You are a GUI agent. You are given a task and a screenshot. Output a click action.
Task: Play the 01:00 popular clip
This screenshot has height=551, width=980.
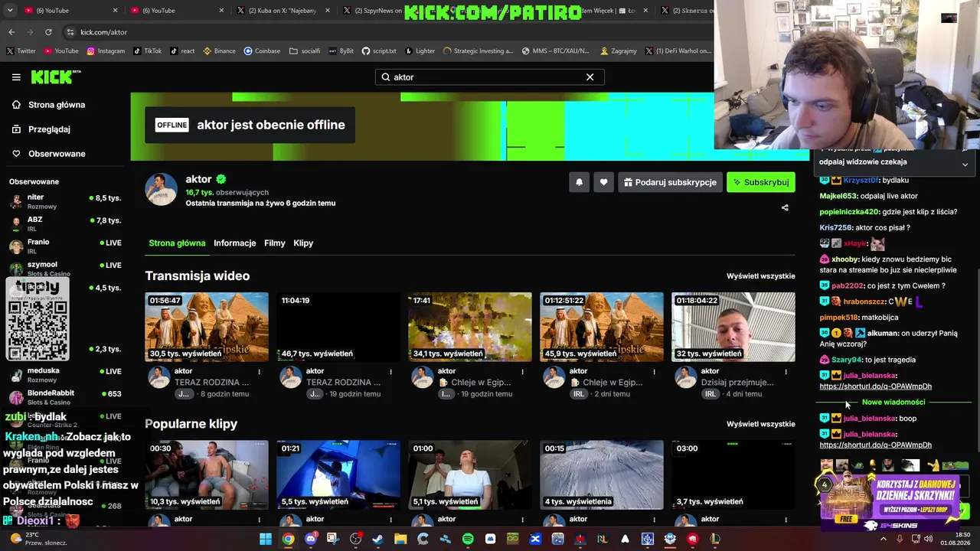470,474
